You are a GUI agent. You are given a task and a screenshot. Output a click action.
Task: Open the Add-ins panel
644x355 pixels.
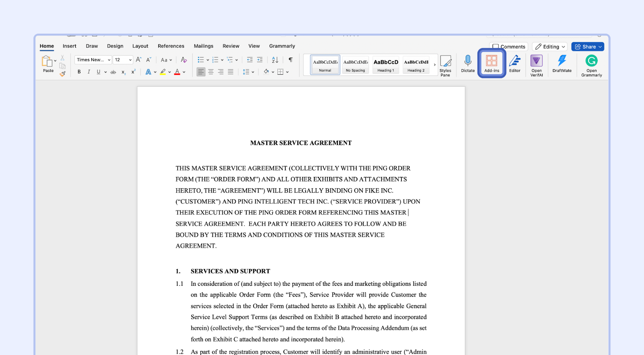[491, 64]
